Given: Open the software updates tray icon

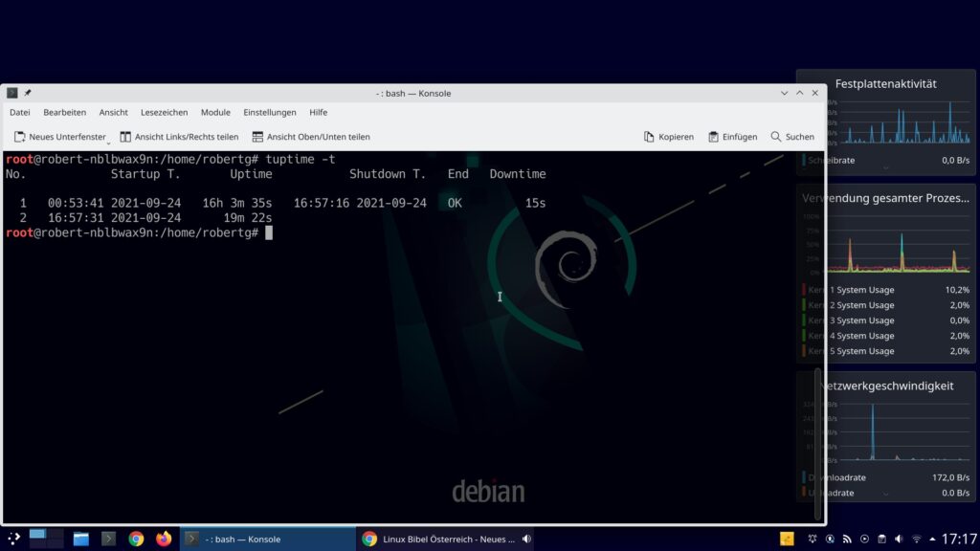Looking at the screenshot, I should [830, 539].
